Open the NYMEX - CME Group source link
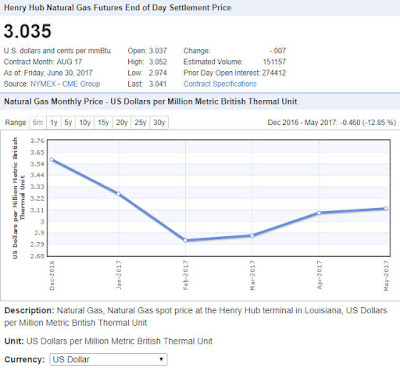Viewport: 400px width, 368px height. click(65, 84)
